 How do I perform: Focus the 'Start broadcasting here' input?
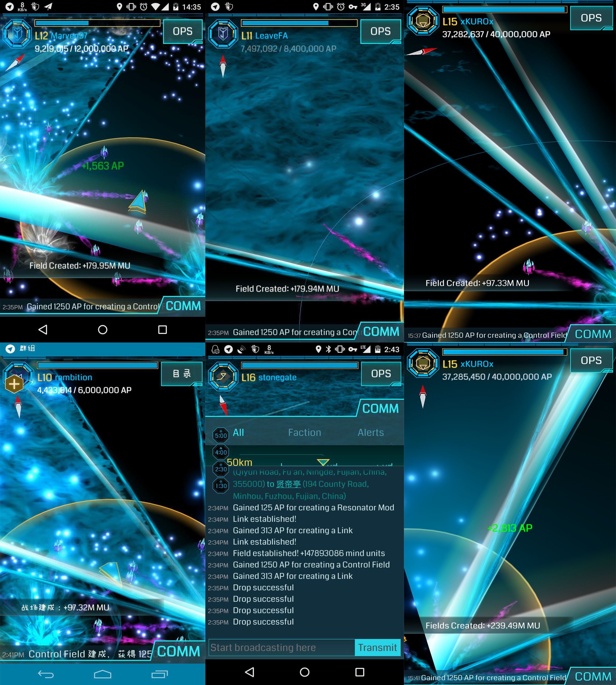[282, 647]
